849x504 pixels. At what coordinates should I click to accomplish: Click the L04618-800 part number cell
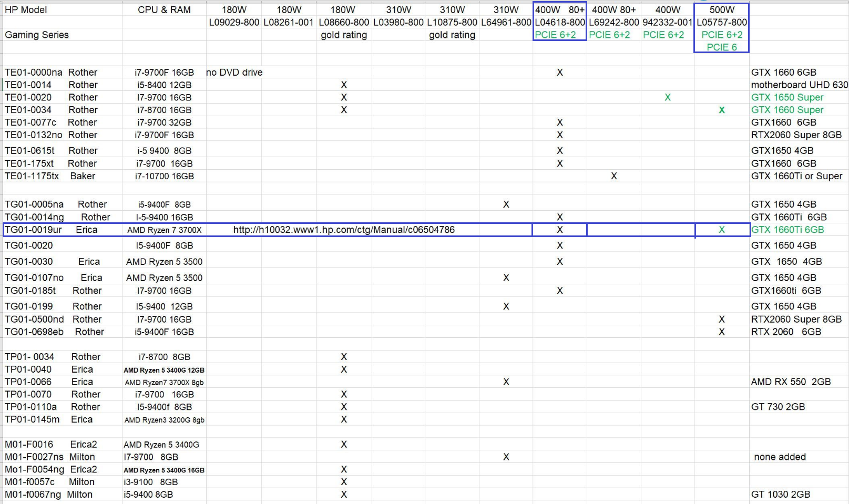(x=560, y=22)
